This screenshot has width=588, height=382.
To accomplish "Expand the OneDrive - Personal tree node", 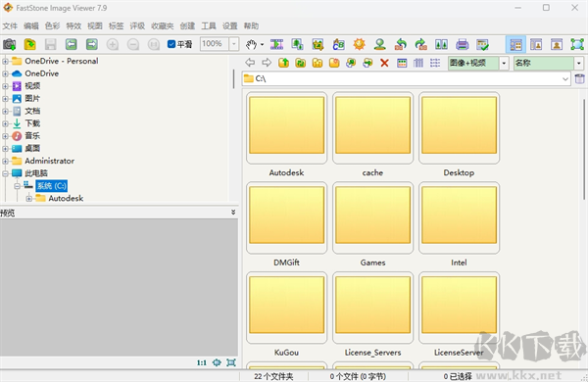I will 5,61.
